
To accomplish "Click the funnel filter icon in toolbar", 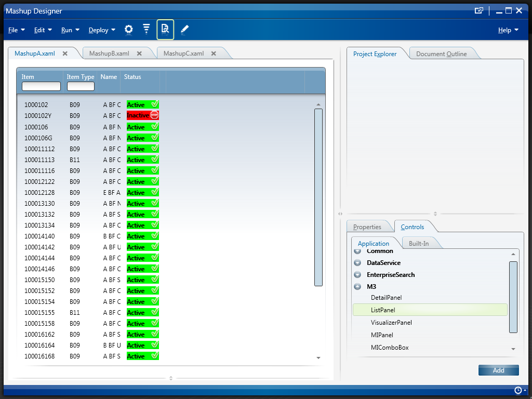I will click(147, 30).
